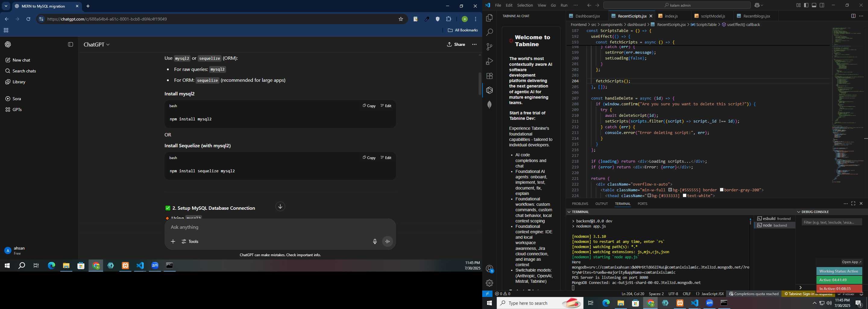868x309 pixels.
Task: Select the Tabnine icon in activity bar
Action: coord(489,91)
